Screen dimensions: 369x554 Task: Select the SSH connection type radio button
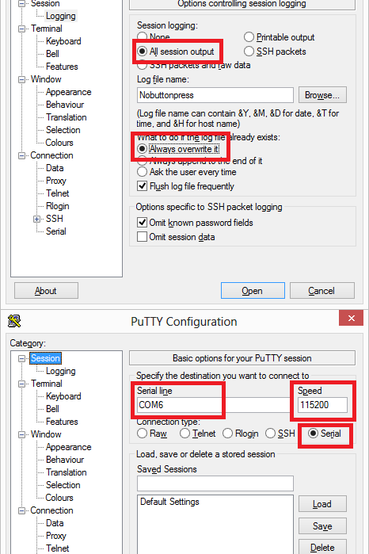pyautogui.click(x=270, y=434)
